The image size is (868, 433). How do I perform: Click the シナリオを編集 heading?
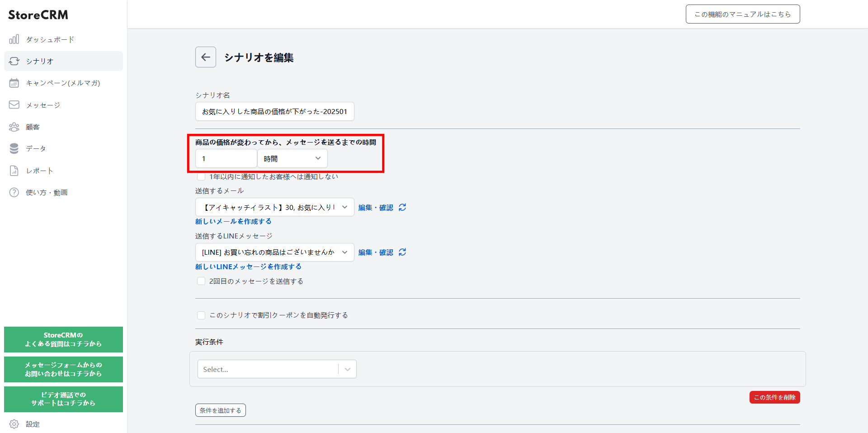tap(259, 57)
